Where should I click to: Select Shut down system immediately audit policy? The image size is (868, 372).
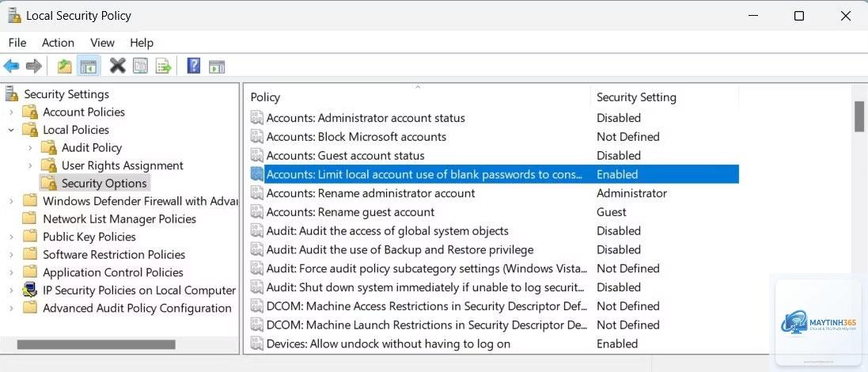tap(425, 287)
